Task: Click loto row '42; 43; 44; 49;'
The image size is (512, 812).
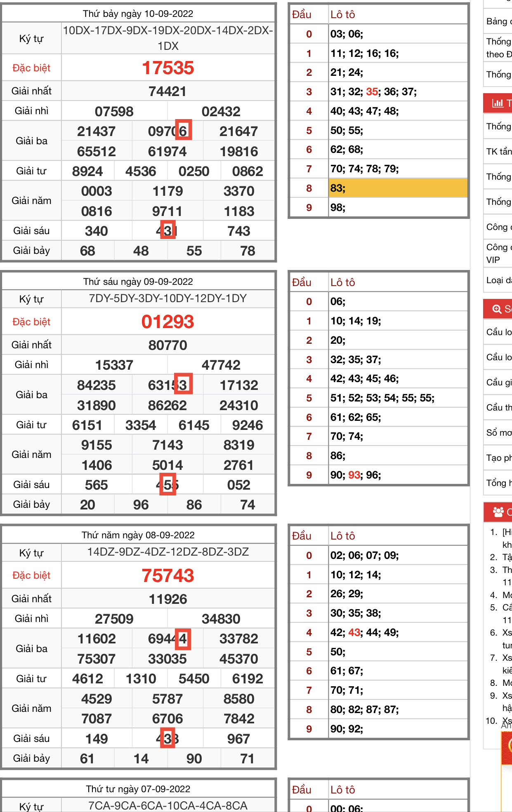Action: coord(398,632)
